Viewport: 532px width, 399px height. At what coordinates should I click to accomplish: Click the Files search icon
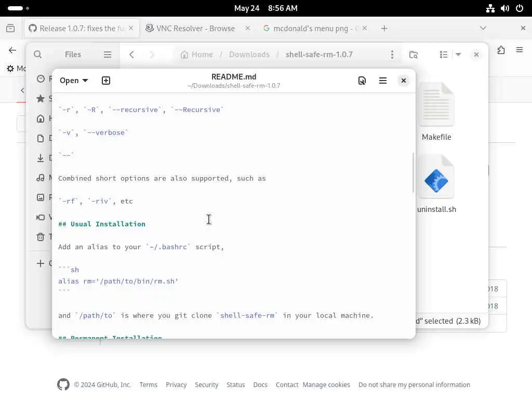(37, 55)
